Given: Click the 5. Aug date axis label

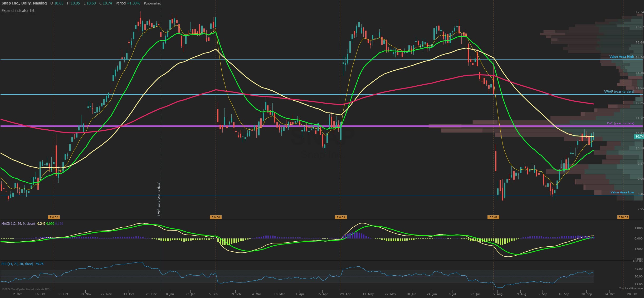Looking at the screenshot, I should pyautogui.click(x=498, y=294).
